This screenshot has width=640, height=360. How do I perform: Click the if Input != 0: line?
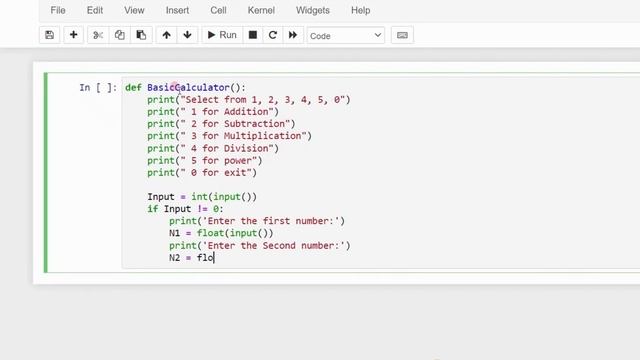point(186,209)
